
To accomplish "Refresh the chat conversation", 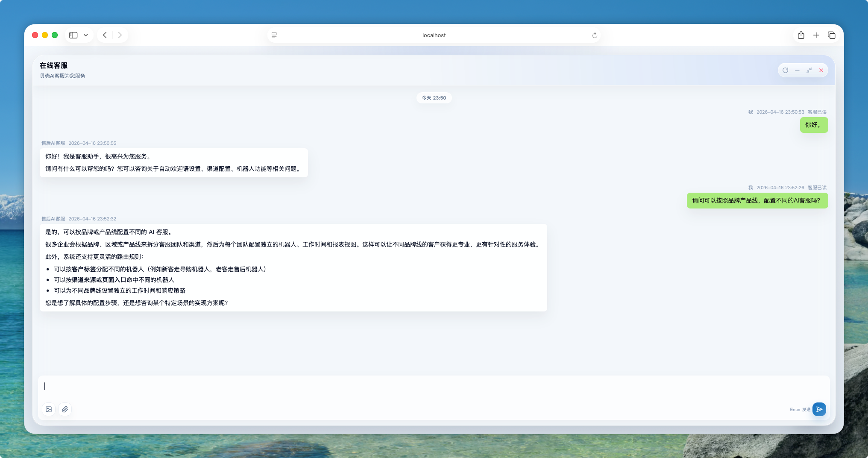I will click(x=786, y=70).
